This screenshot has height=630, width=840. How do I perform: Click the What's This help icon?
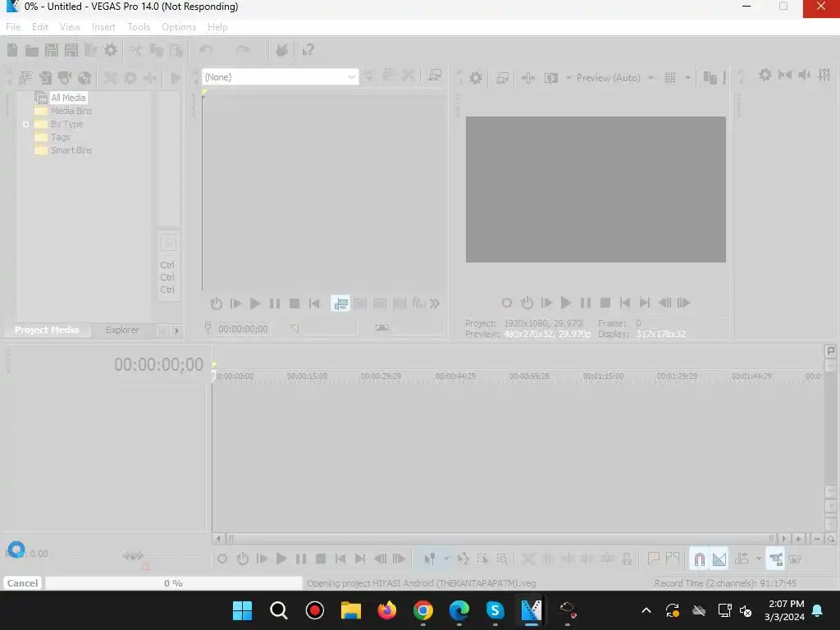click(308, 50)
